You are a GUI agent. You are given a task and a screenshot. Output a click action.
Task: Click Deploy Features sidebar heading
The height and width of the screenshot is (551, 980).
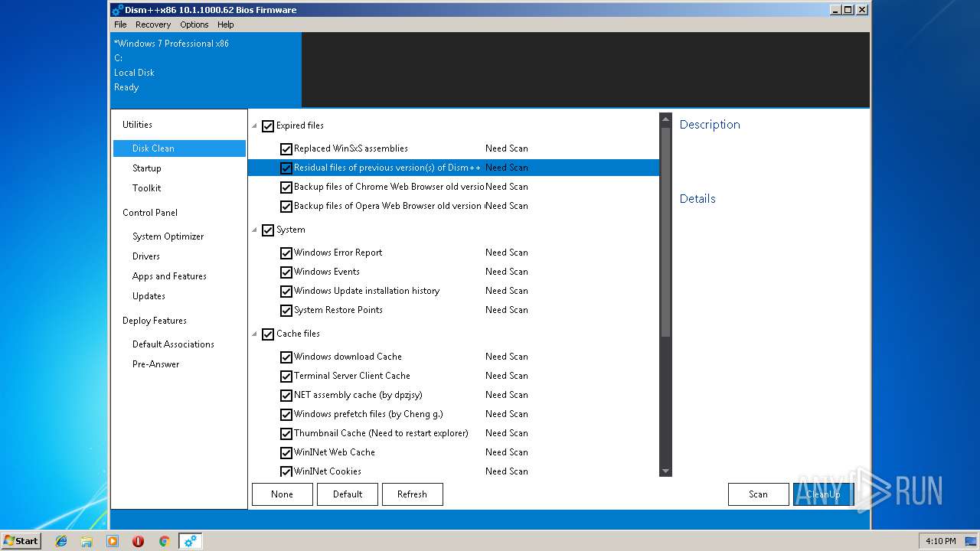[x=155, y=321]
